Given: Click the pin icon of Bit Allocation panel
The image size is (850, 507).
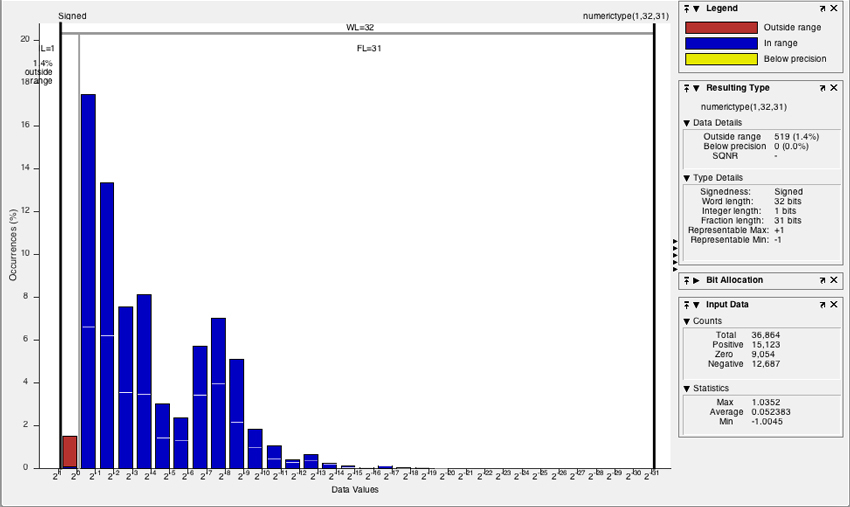Looking at the screenshot, I should [x=686, y=280].
